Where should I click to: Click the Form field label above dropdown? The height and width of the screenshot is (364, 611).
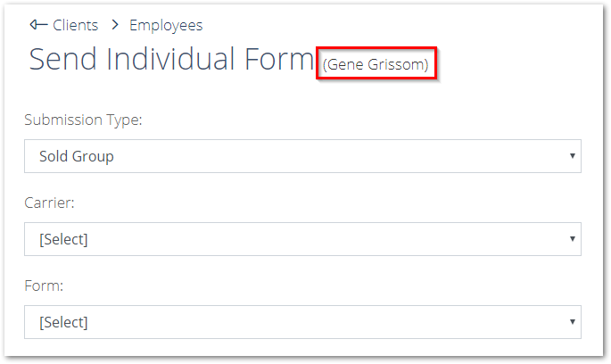[43, 286]
